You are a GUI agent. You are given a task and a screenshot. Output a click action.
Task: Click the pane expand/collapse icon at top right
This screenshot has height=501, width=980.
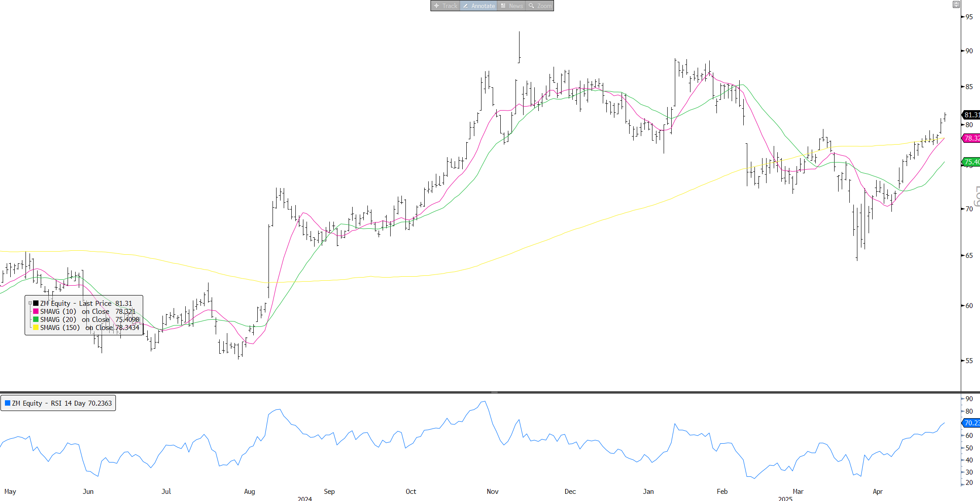pyautogui.click(x=956, y=4)
